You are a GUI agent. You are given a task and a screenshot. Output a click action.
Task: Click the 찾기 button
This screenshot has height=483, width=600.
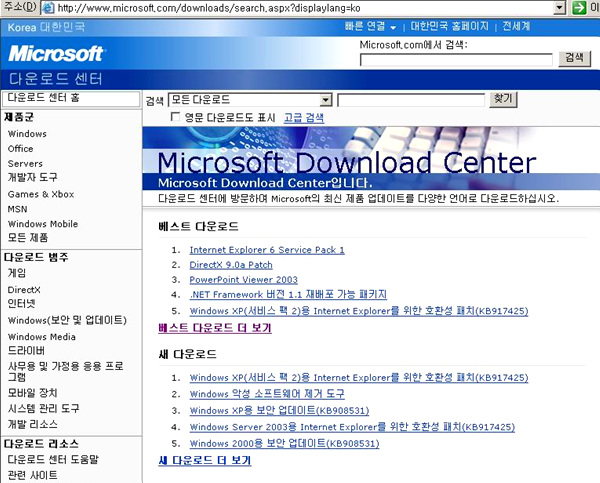(503, 99)
